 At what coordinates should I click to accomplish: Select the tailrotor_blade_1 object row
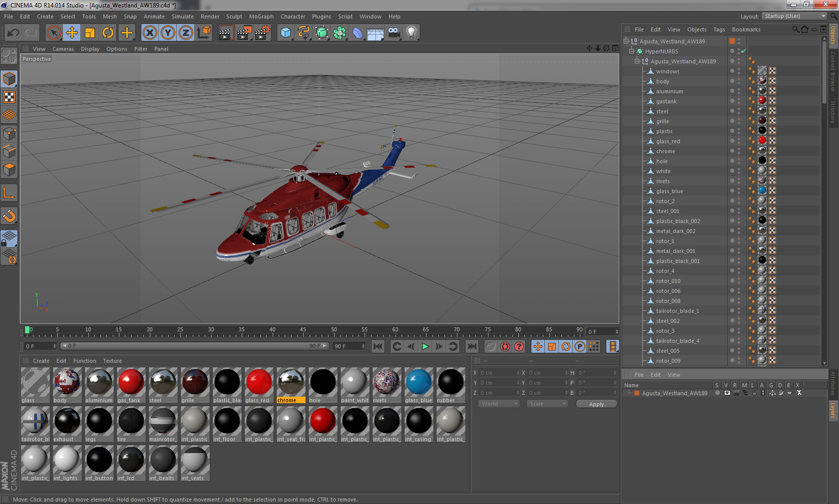tap(677, 311)
